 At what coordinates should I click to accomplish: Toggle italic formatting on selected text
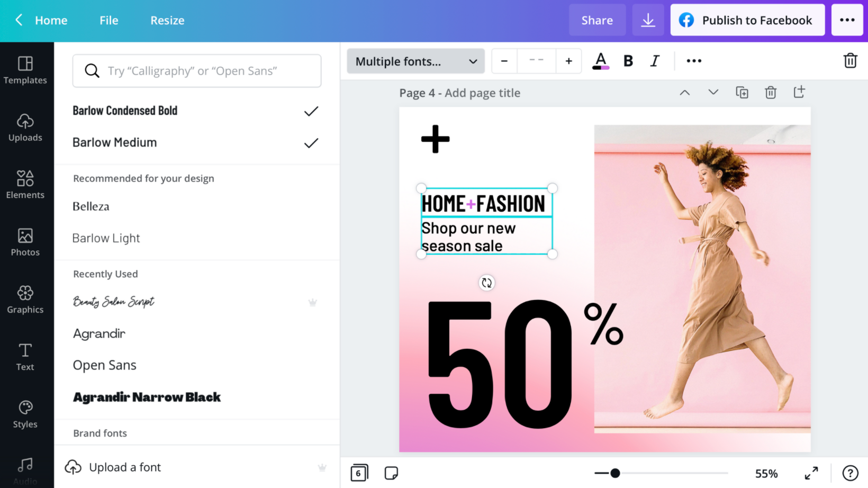click(655, 60)
